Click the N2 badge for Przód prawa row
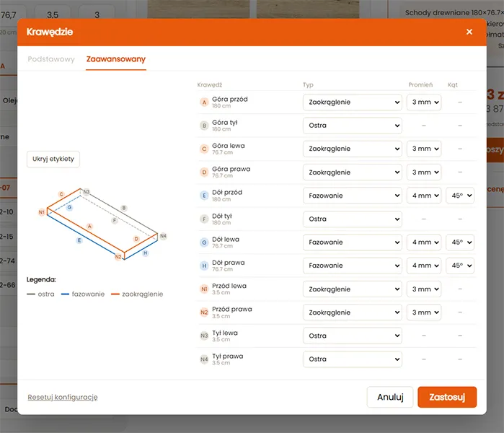Viewport: 504px width, 433px height. 204,312
